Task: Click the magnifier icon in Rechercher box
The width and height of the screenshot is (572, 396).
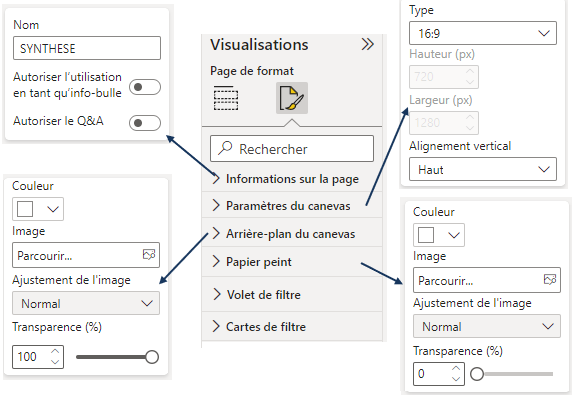Action: click(x=225, y=148)
